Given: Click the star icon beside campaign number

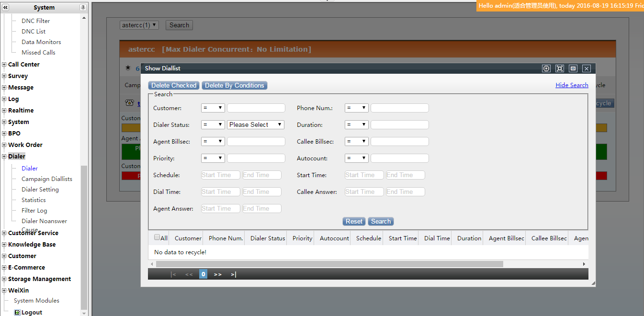Looking at the screenshot, I should (x=128, y=68).
